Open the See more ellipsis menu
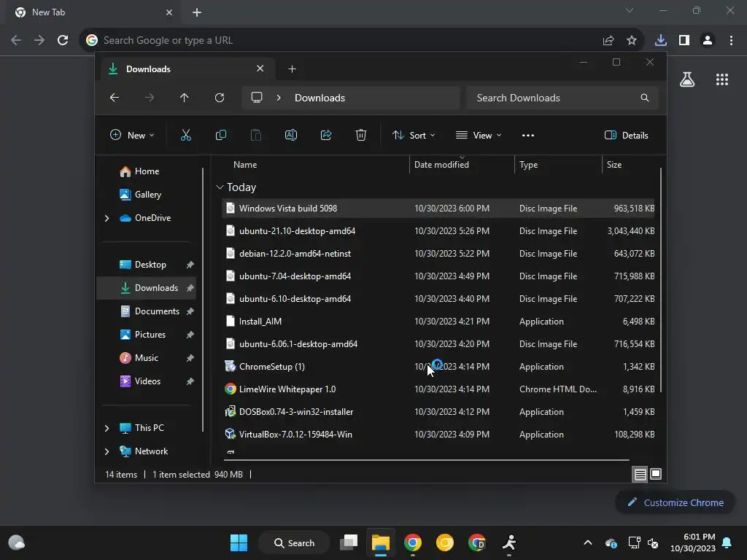 click(x=528, y=135)
